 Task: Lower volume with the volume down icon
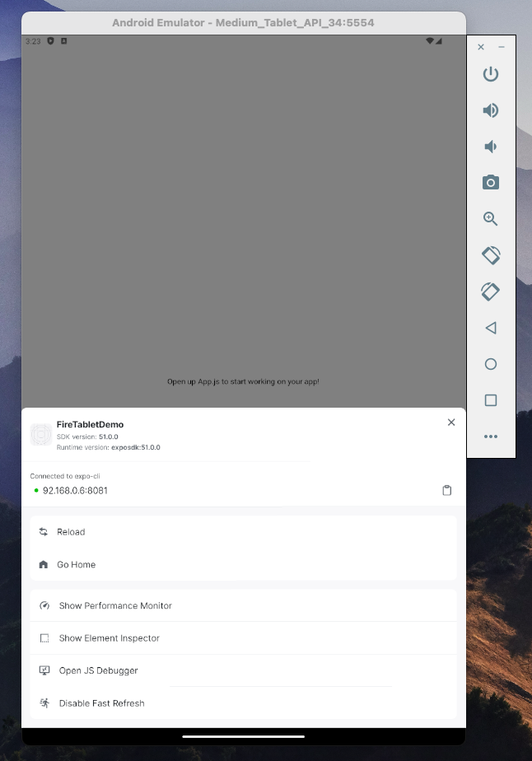point(491,147)
